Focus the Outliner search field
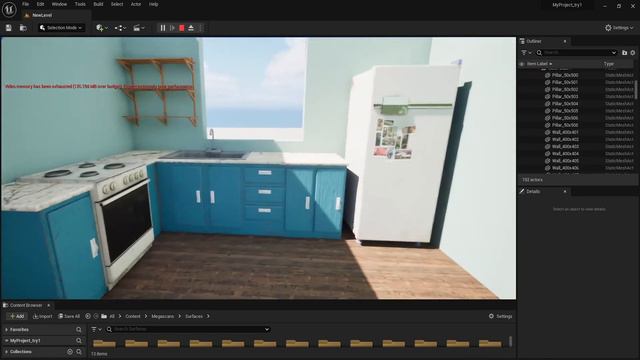 (x=576, y=53)
